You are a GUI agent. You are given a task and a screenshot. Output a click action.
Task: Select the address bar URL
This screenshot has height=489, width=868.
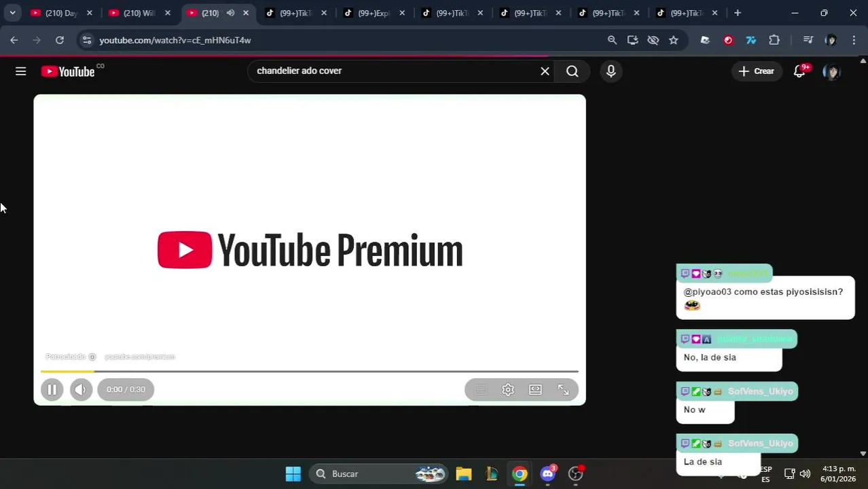click(175, 40)
